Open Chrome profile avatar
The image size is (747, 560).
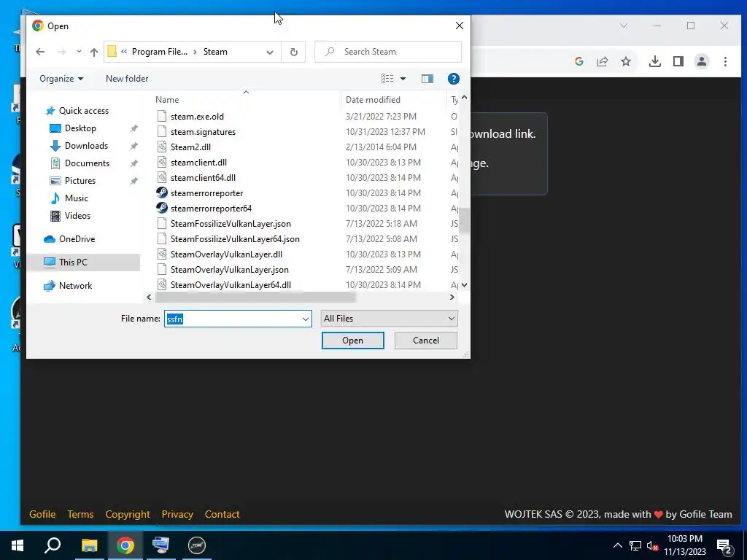(x=701, y=61)
